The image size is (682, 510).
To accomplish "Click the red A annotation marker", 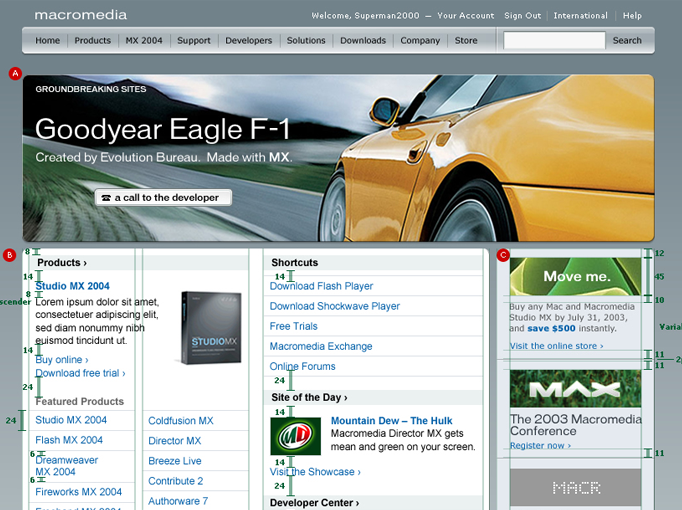I will 14,73.
